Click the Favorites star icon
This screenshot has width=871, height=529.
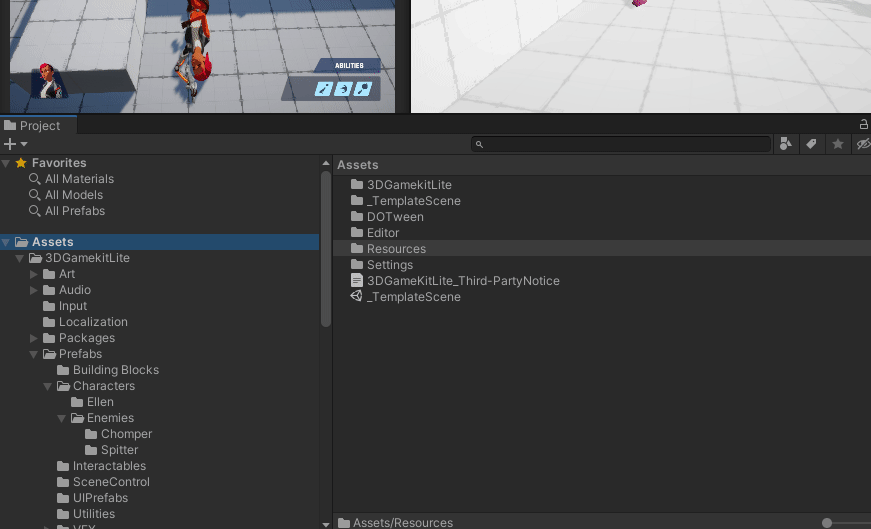(x=21, y=163)
